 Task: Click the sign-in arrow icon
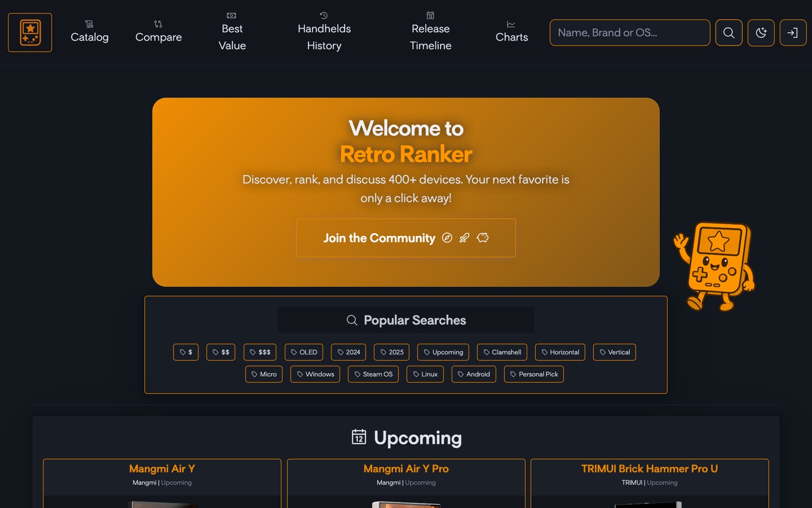coord(793,33)
